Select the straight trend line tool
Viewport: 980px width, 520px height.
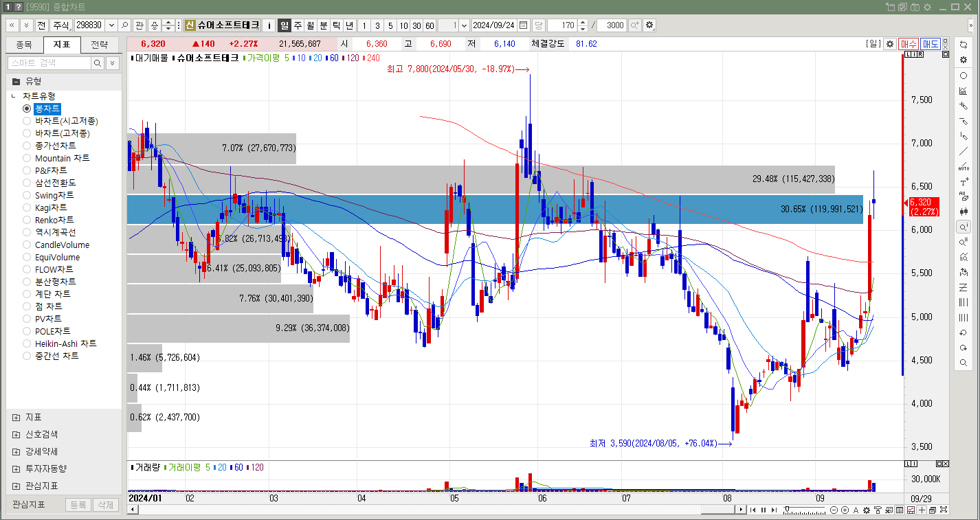[964, 151]
